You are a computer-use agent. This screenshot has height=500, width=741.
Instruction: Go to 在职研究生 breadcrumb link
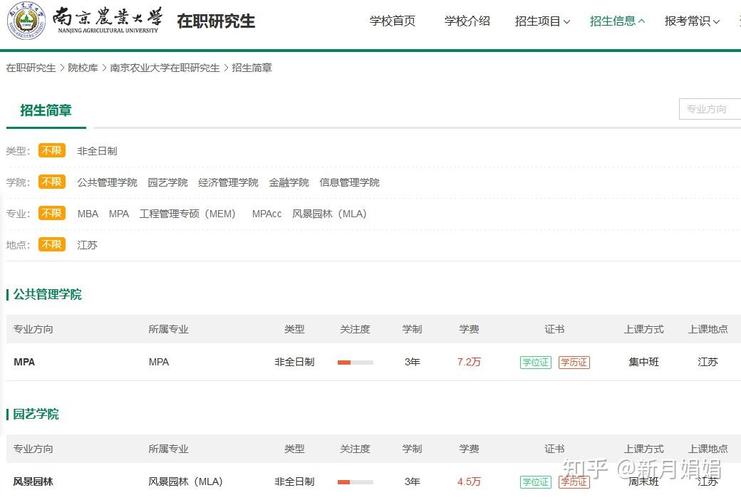click(x=31, y=68)
